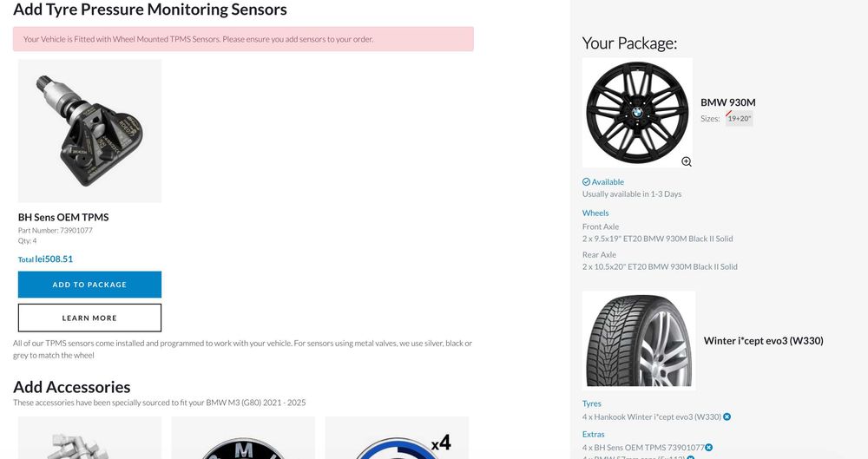
Task: Open the blue x4 centre caps accessory thumbnail
Action: (x=397, y=439)
